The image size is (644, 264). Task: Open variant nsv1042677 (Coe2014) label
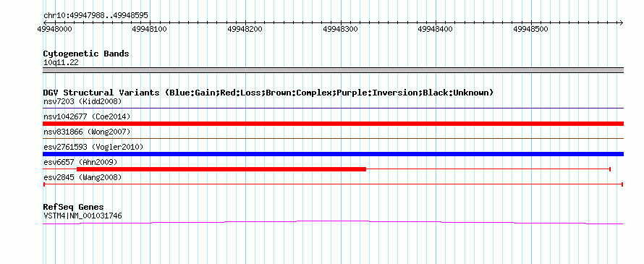click(87, 116)
